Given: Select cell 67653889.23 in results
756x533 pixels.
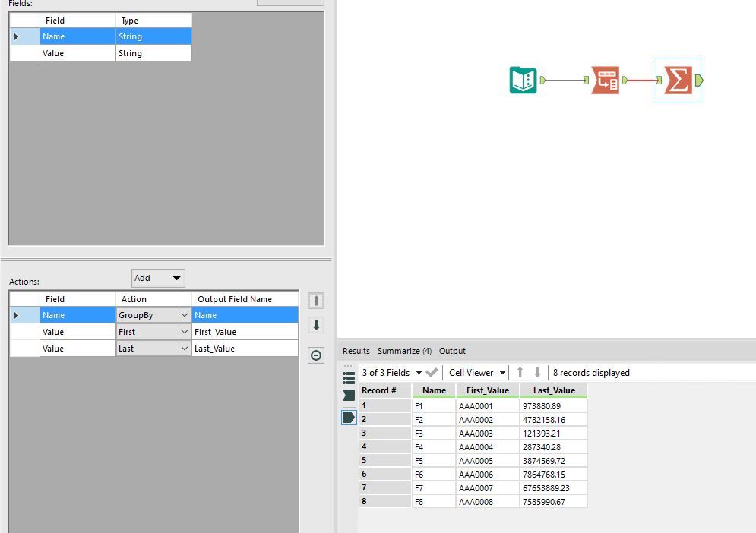Looking at the screenshot, I should 554,488.
